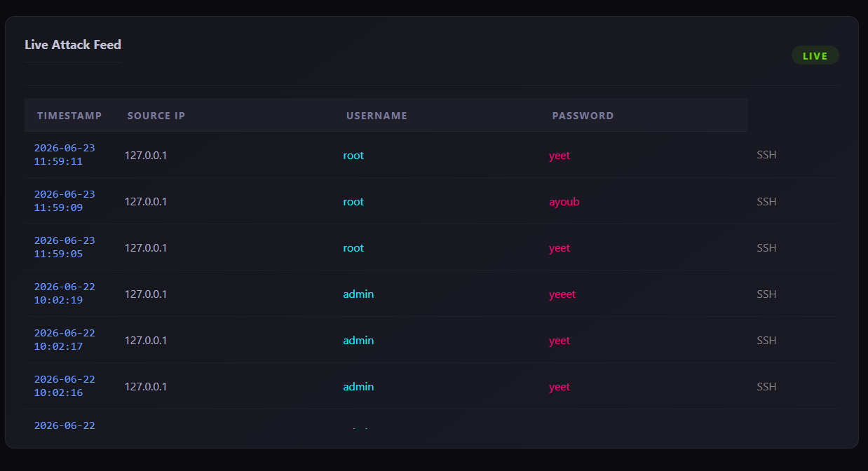Click the PASSWORD column header
The image size is (868, 471).
pos(583,116)
